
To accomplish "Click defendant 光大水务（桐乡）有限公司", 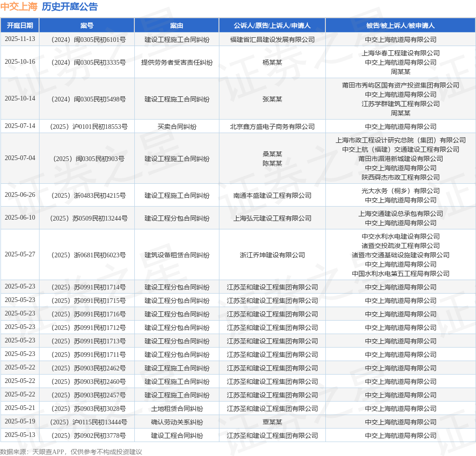I will (x=400, y=191).
